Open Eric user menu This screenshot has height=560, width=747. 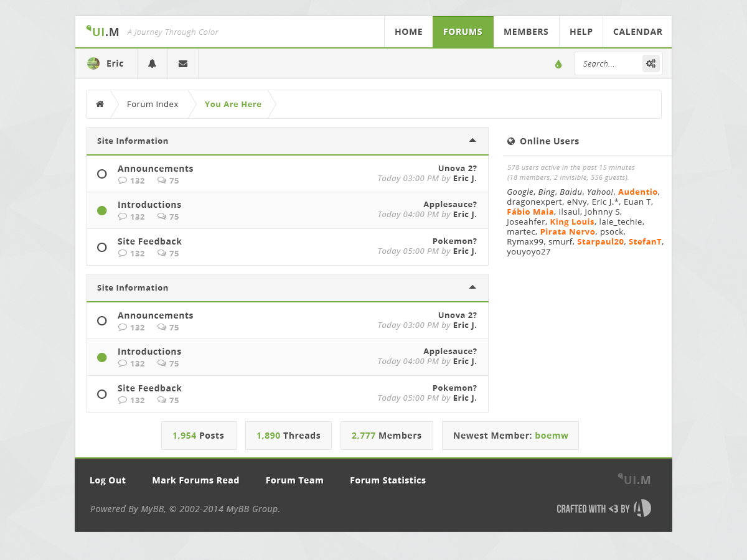click(x=106, y=63)
